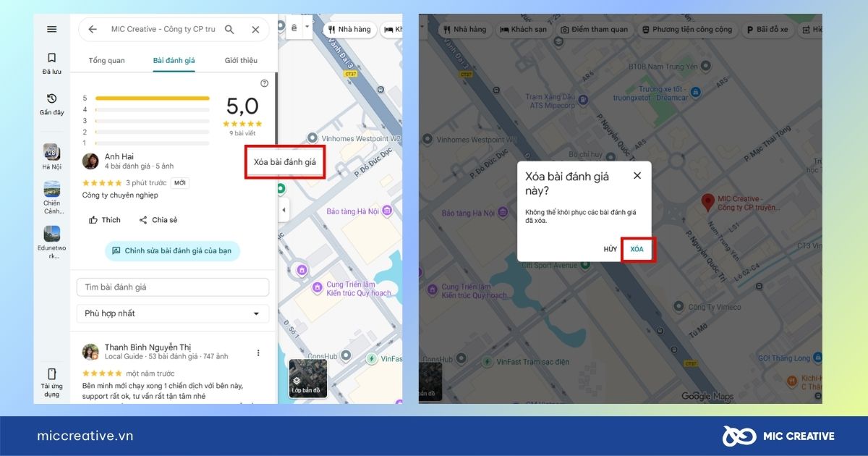Switch to the Tổng quan tab
This screenshot has height=456, width=868.
[x=106, y=60]
